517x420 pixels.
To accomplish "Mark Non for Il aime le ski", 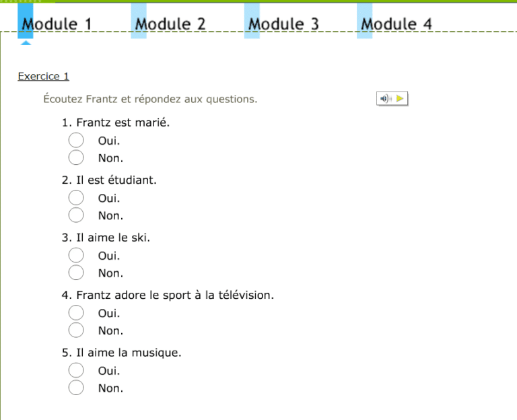I will 76,273.
